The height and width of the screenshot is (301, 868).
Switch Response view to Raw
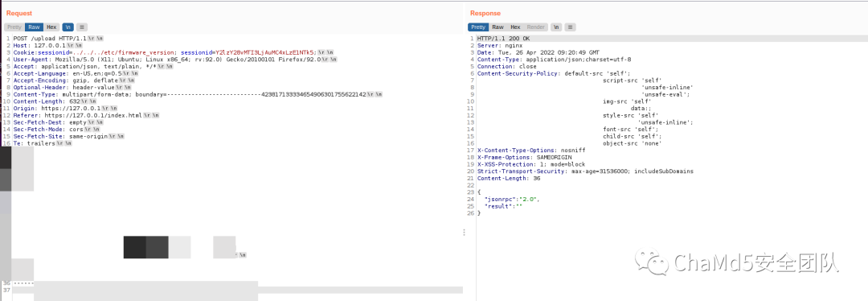pos(497,27)
